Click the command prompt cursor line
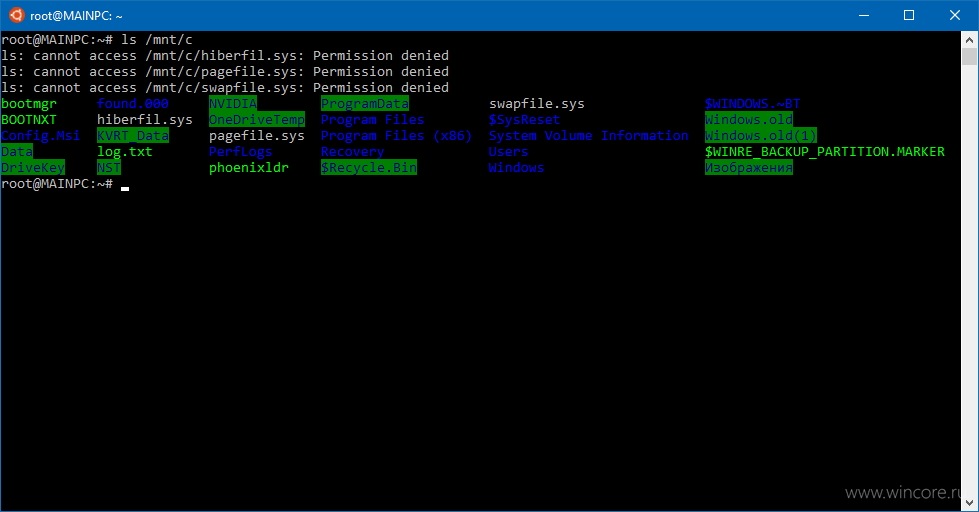The height and width of the screenshot is (512, 979). 65,184
